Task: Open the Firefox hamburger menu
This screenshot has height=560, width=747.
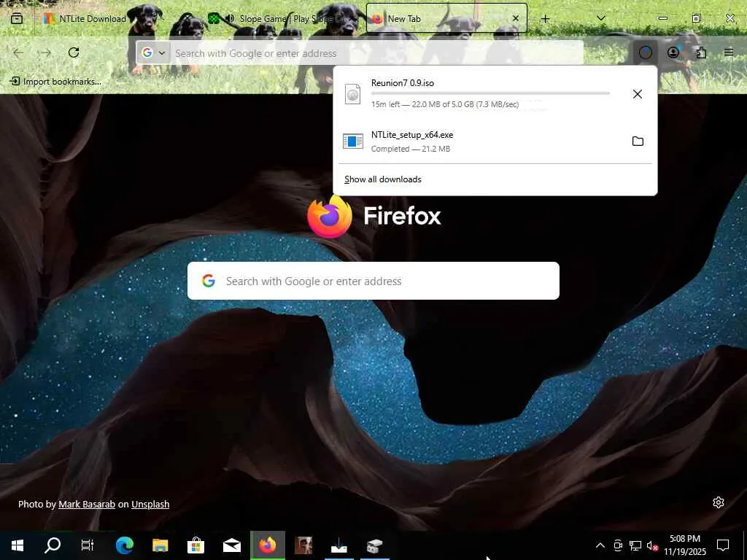Action: coord(729,52)
